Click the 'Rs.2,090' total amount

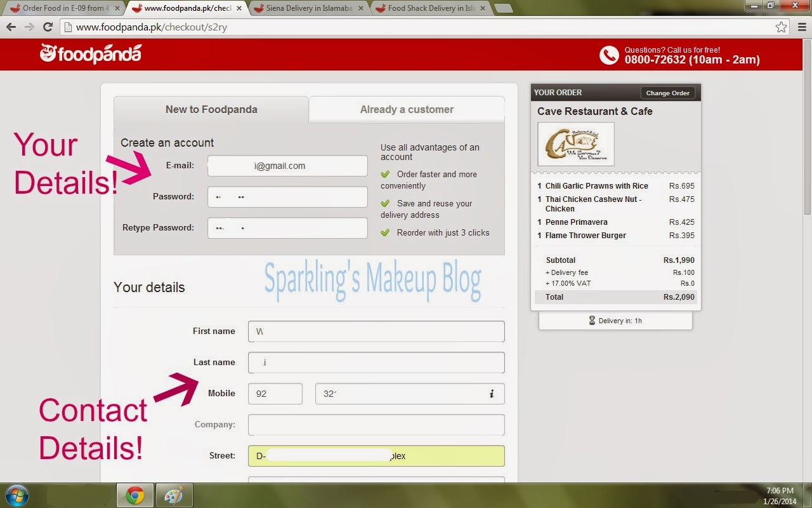679,297
